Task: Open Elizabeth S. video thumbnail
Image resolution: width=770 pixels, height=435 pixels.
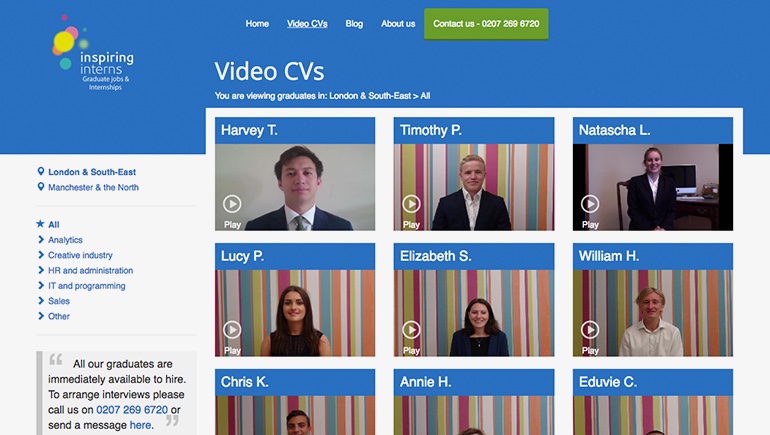Action: pos(474,313)
